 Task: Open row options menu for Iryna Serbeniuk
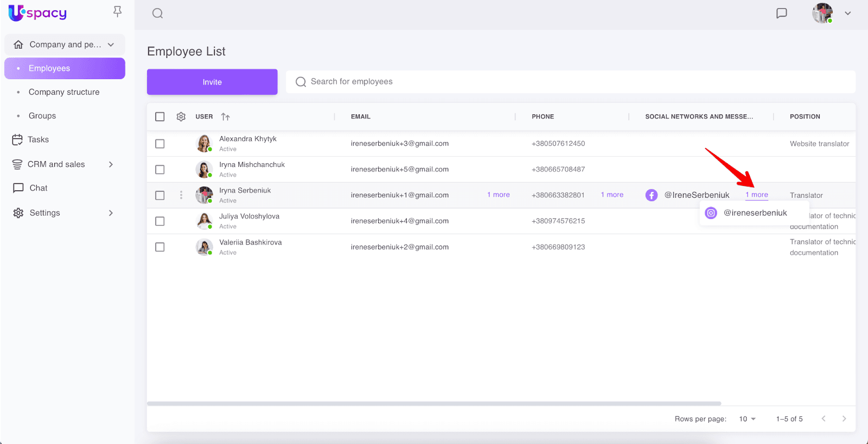tap(181, 195)
